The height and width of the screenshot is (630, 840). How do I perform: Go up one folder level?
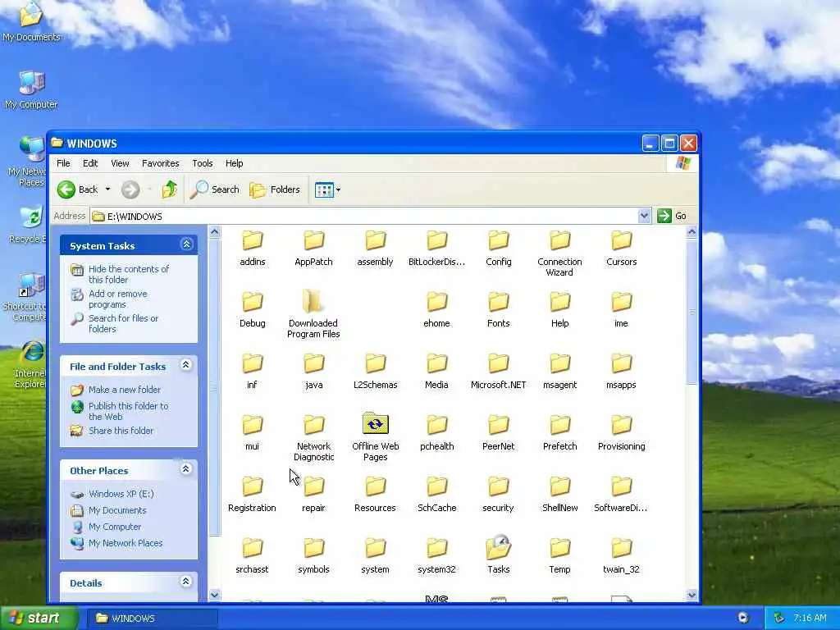tap(169, 189)
